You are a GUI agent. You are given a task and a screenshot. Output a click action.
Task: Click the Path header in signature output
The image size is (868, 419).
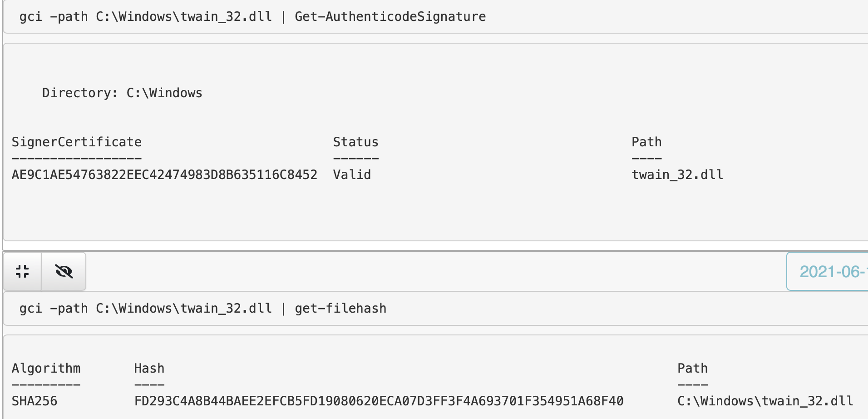646,142
